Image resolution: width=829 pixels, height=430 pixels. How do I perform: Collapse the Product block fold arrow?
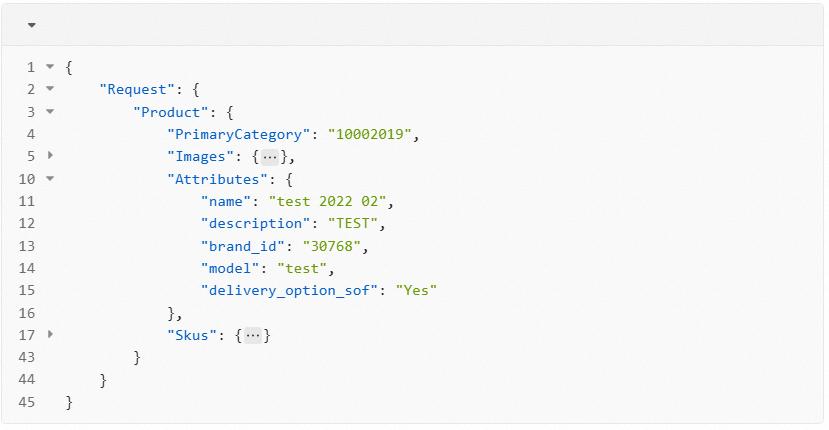(x=50, y=112)
